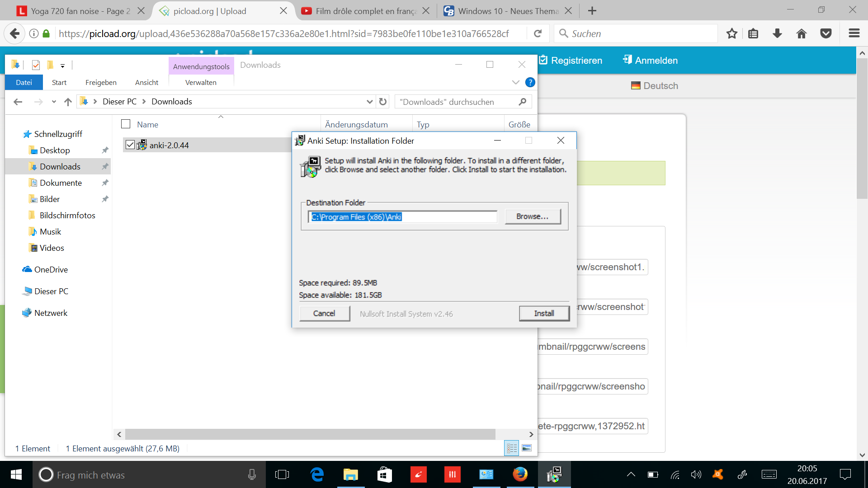Open Microsoft Edge from taskbar
This screenshot has width=868, height=488.
317,474
